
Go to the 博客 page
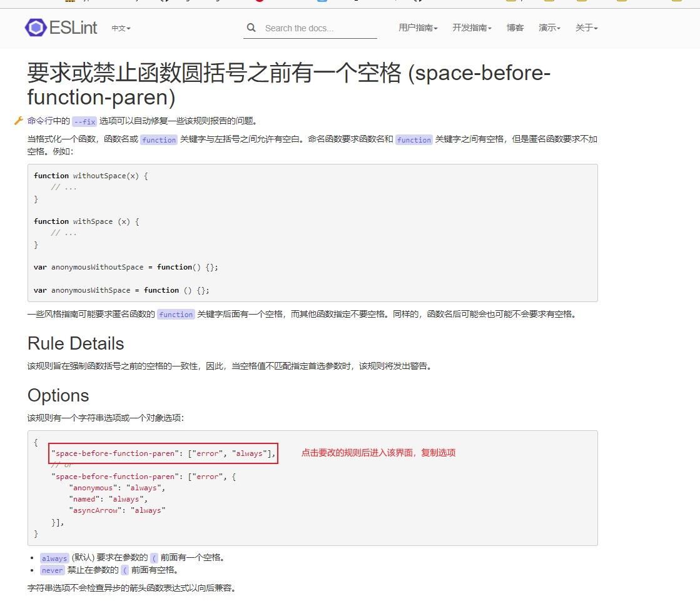pos(515,28)
